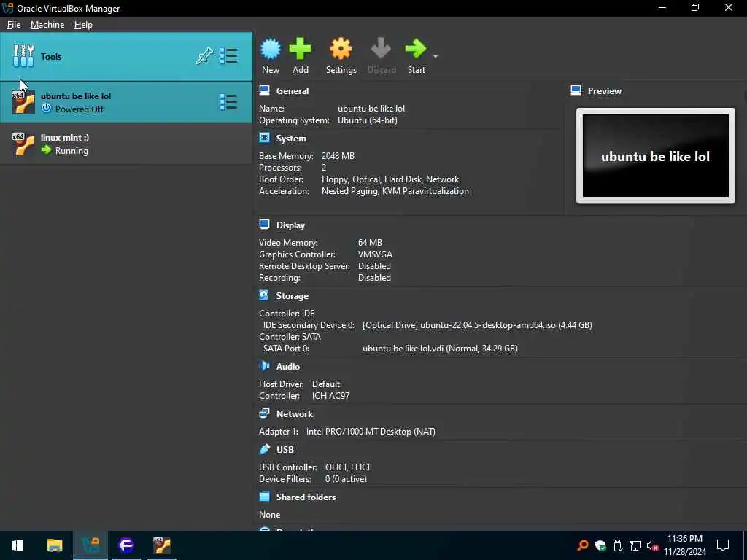Select the ubuntu be like lol VM icon

23,102
